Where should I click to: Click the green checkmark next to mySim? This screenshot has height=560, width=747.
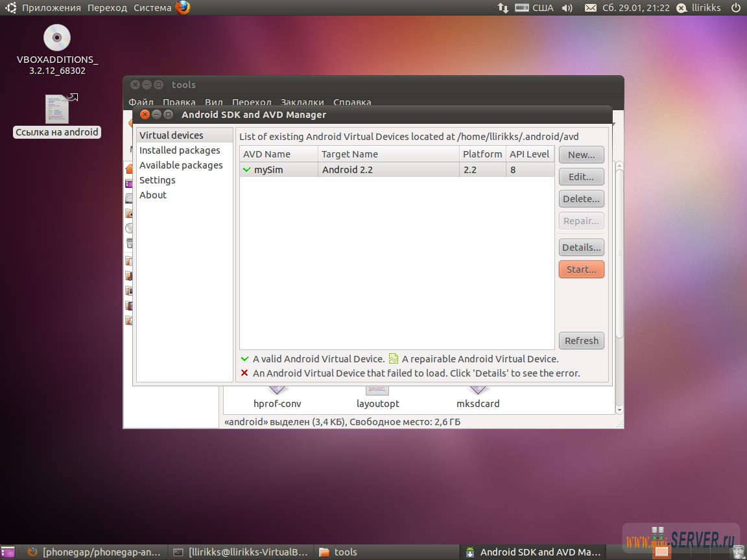(x=246, y=170)
